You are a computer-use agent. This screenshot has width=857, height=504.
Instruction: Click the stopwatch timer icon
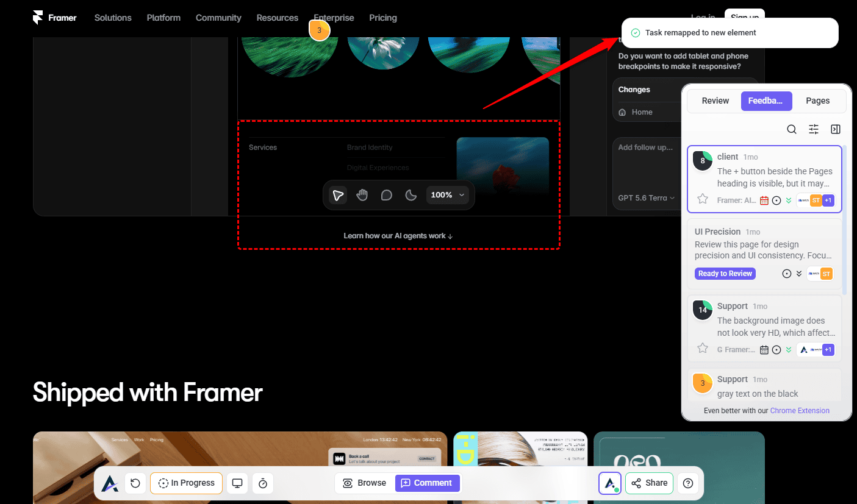pos(263,483)
